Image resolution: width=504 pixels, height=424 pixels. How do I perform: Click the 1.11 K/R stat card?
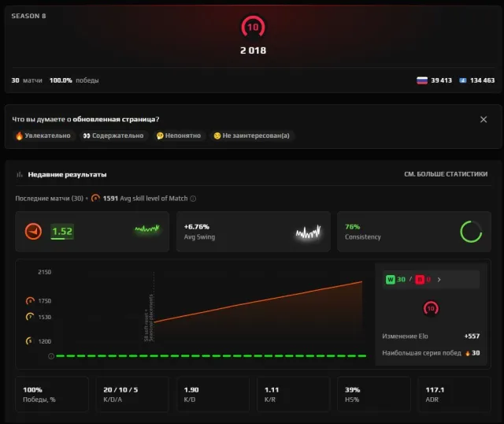(293, 394)
